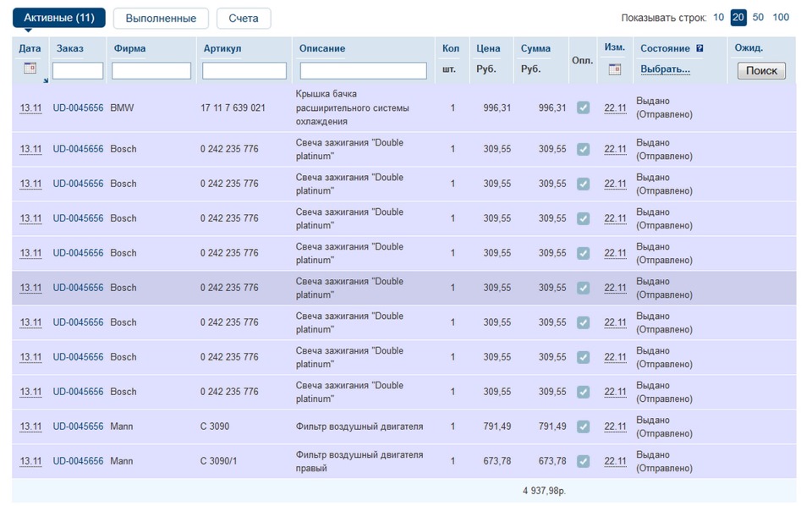
Task: Select the Активные (11) tab
Action: (x=59, y=19)
